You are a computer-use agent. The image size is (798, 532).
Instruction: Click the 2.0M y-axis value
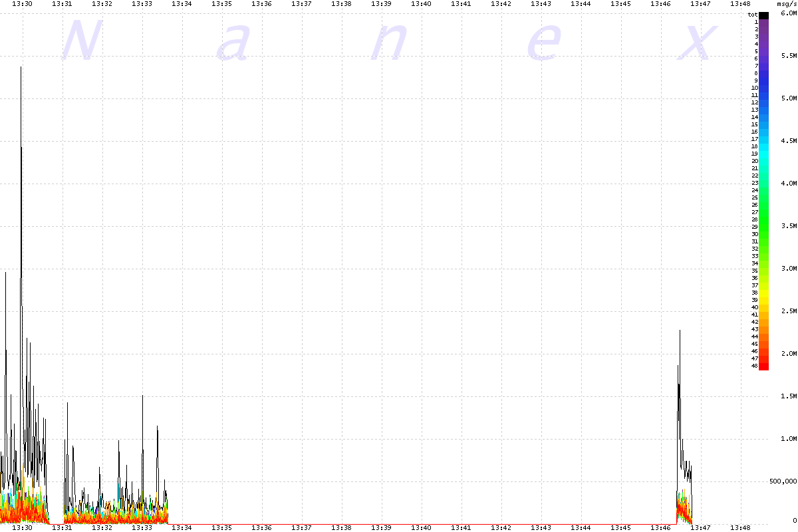pos(789,354)
